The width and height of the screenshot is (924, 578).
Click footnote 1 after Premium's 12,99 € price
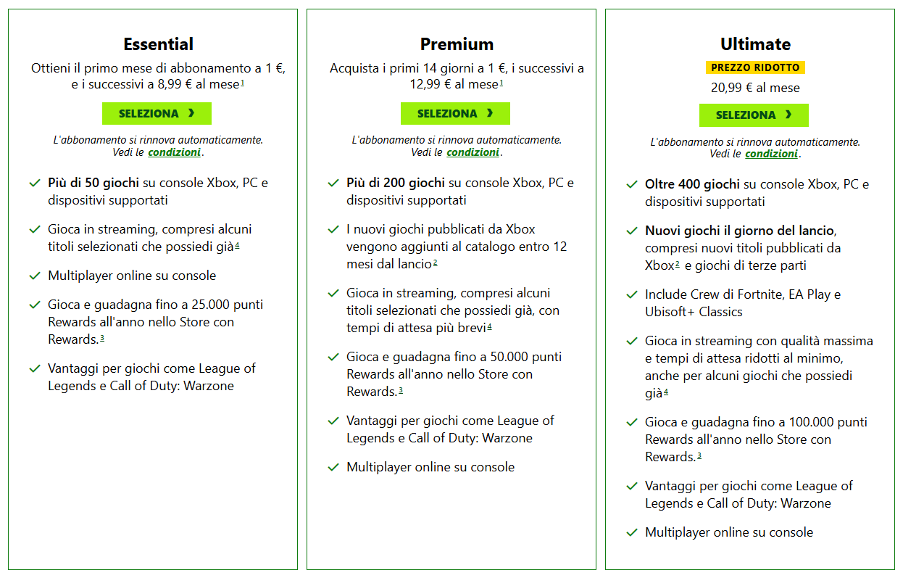click(x=501, y=83)
